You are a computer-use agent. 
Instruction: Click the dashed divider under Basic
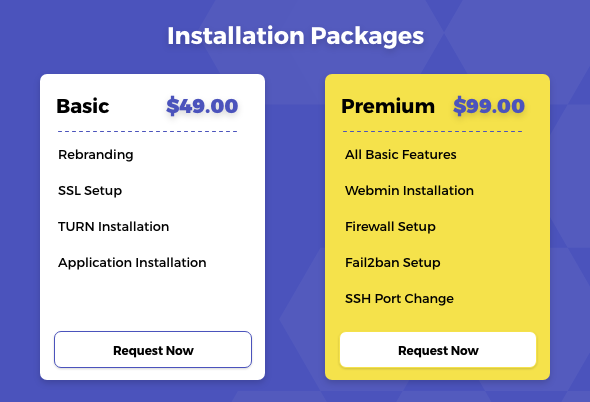coord(148,131)
